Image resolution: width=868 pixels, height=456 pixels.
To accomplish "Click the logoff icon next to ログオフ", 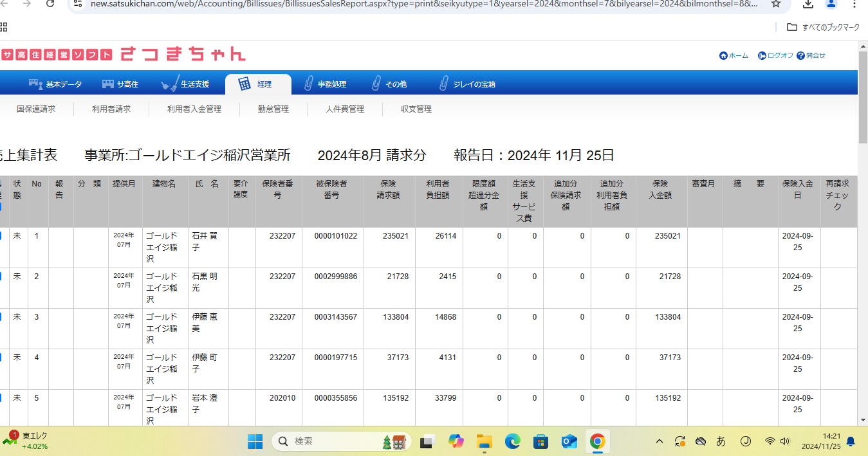I will (x=762, y=56).
